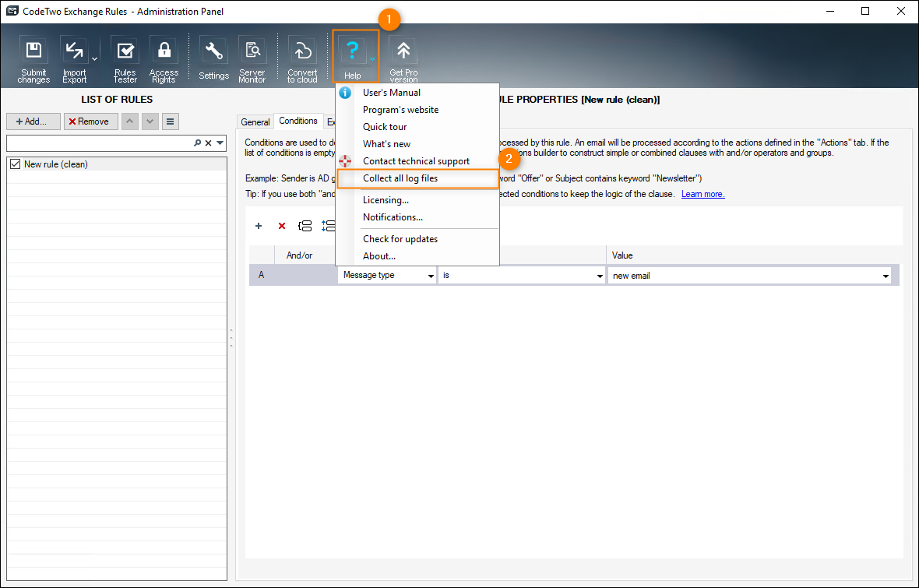Open the Server Monitor
The image size is (919, 588).
[252, 58]
